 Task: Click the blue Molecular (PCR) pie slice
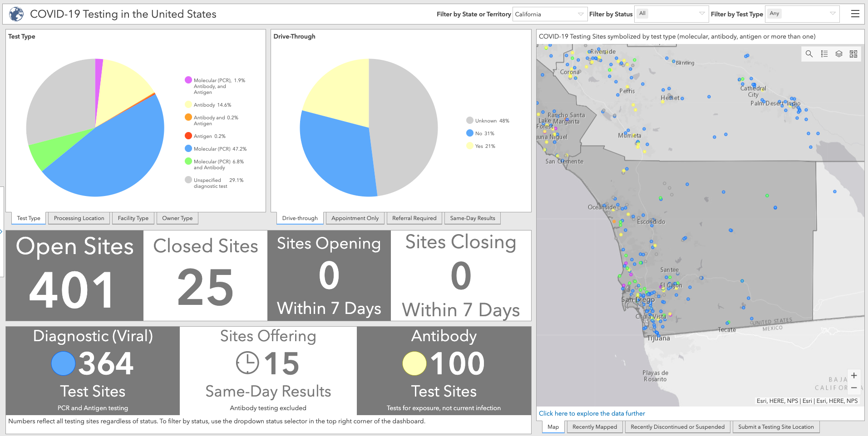tap(113, 159)
